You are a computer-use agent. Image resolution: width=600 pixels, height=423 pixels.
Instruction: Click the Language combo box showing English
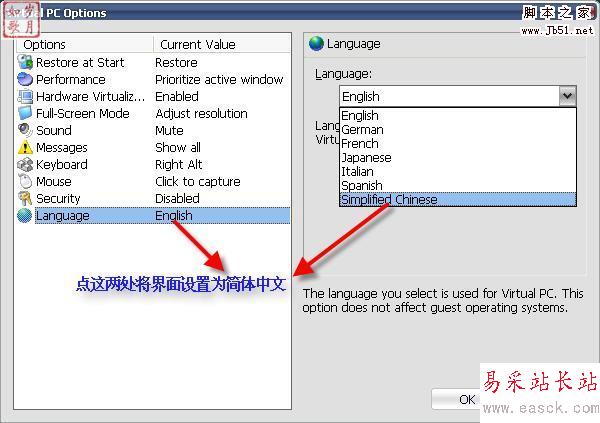click(458, 96)
